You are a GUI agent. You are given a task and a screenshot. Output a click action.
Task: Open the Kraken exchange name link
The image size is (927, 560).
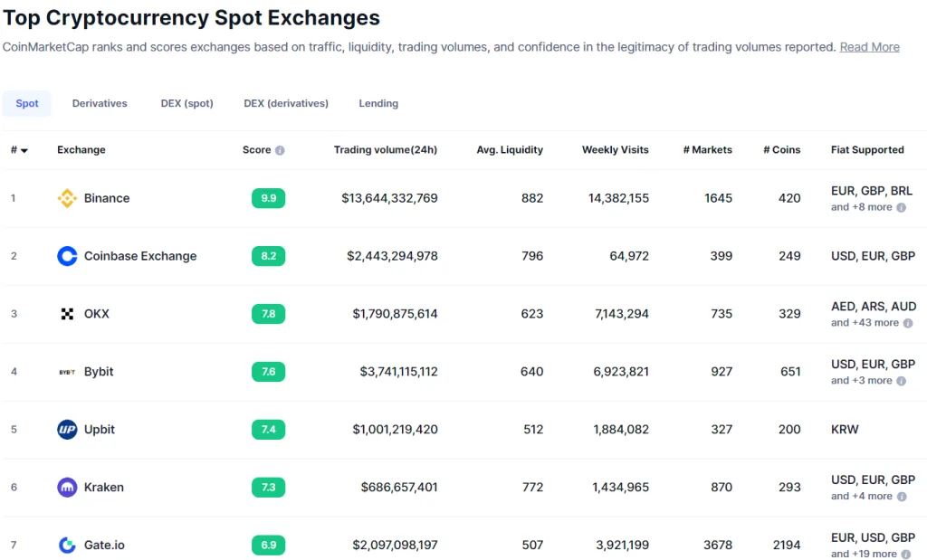coord(104,488)
